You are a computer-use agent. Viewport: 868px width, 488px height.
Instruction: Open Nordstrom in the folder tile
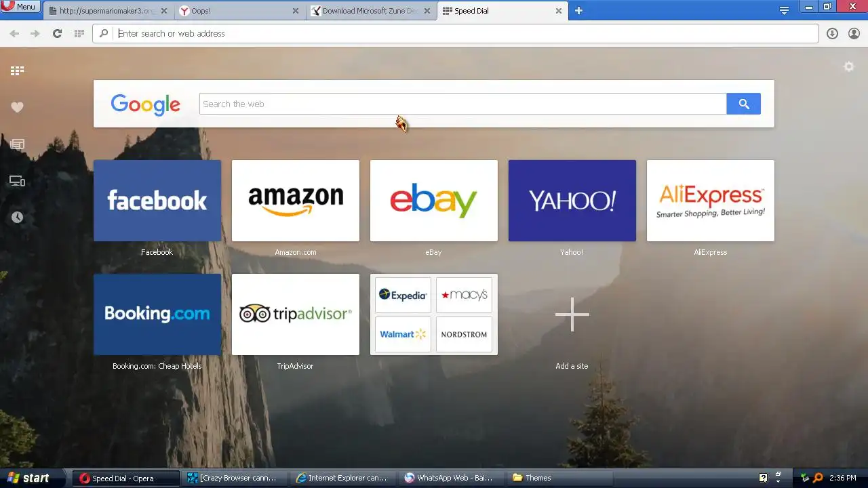464,334
